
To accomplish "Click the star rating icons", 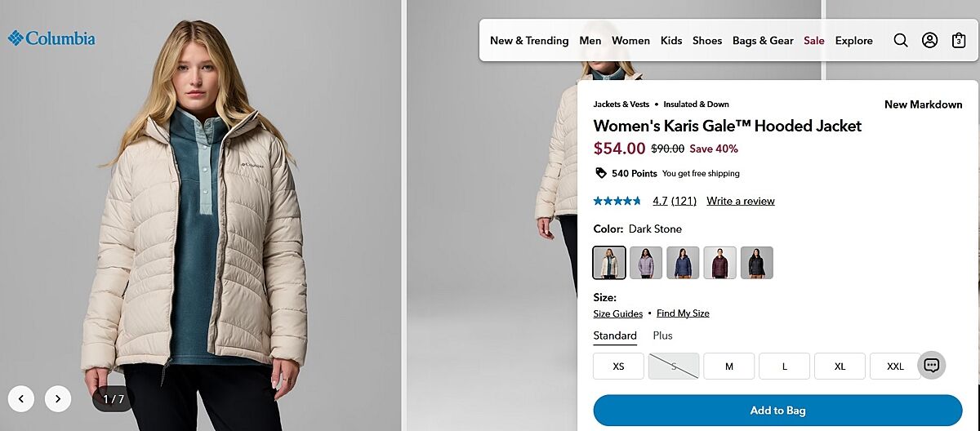I will point(617,201).
